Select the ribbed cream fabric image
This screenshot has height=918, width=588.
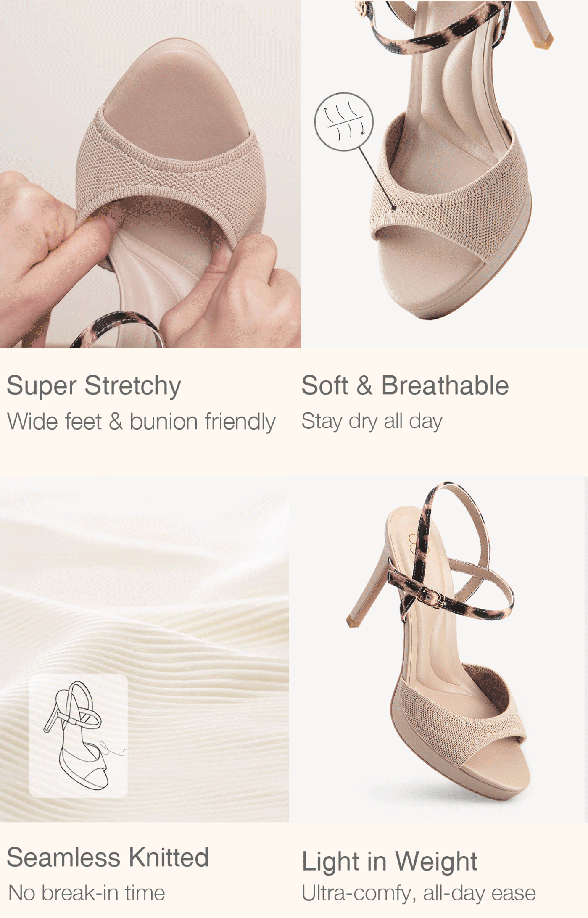[x=145, y=649]
